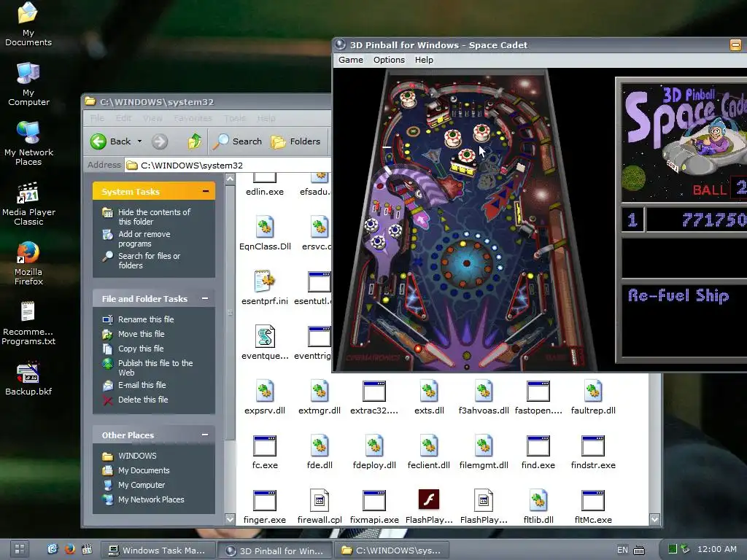Click task pane scroll up arrow
This screenshot has width=747, height=560.
click(x=230, y=179)
